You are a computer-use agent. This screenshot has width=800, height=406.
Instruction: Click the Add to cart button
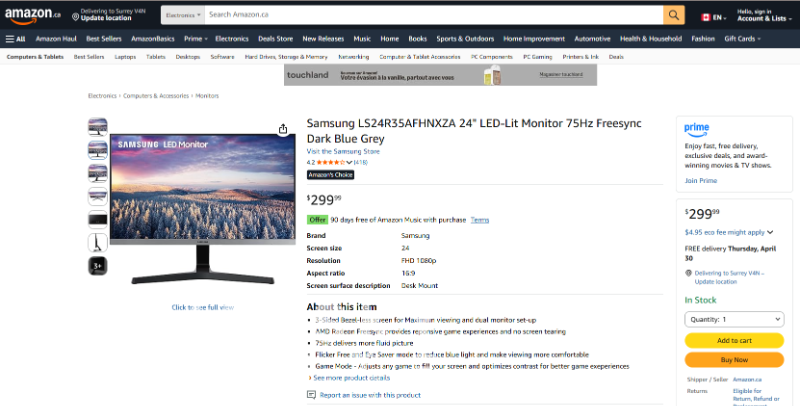(x=734, y=340)
